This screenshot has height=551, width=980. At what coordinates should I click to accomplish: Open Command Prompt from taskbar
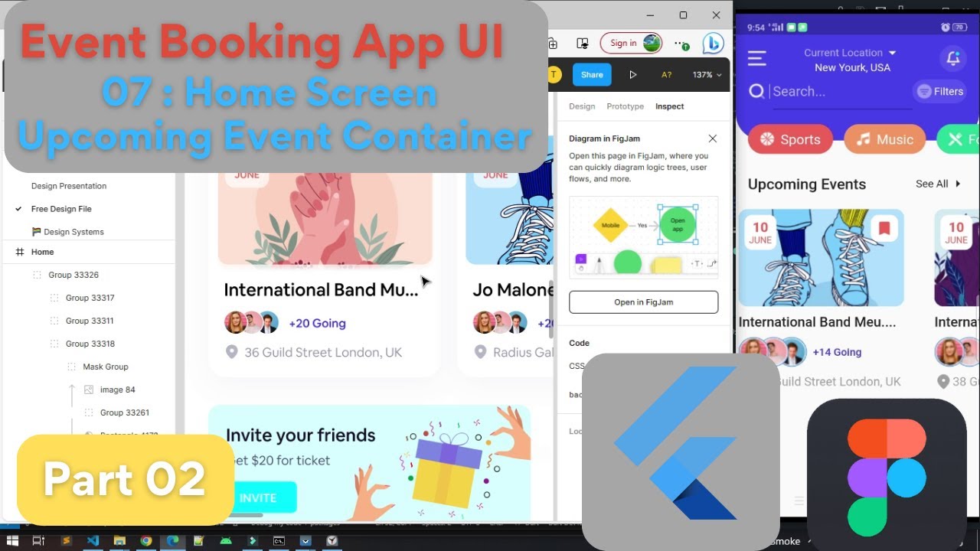pyautogui.click(x=279, y=540)
